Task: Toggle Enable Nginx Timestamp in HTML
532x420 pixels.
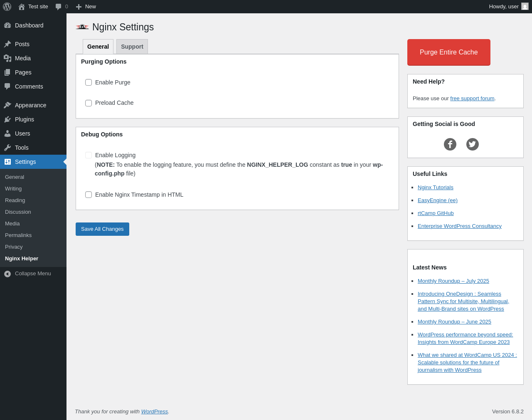Action: 89,195
